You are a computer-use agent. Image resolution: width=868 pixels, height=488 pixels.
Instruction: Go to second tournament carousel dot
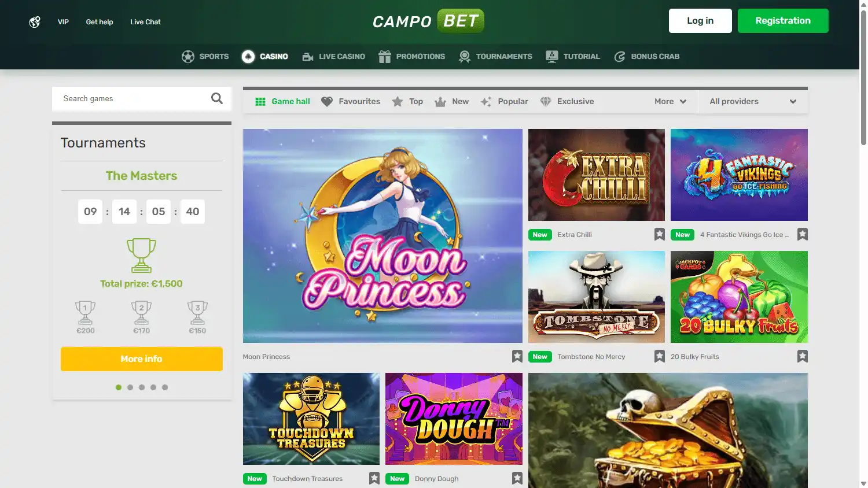pyautogui.click(x=130, y=387)
